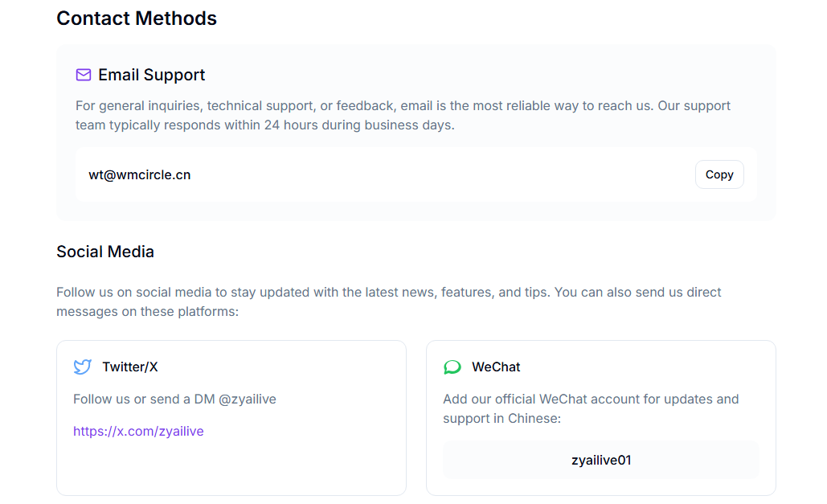Click the wt@wmcircle.cn email address
Image resolution: width=827 pixels, height=504 pixels.
[140, 174]
